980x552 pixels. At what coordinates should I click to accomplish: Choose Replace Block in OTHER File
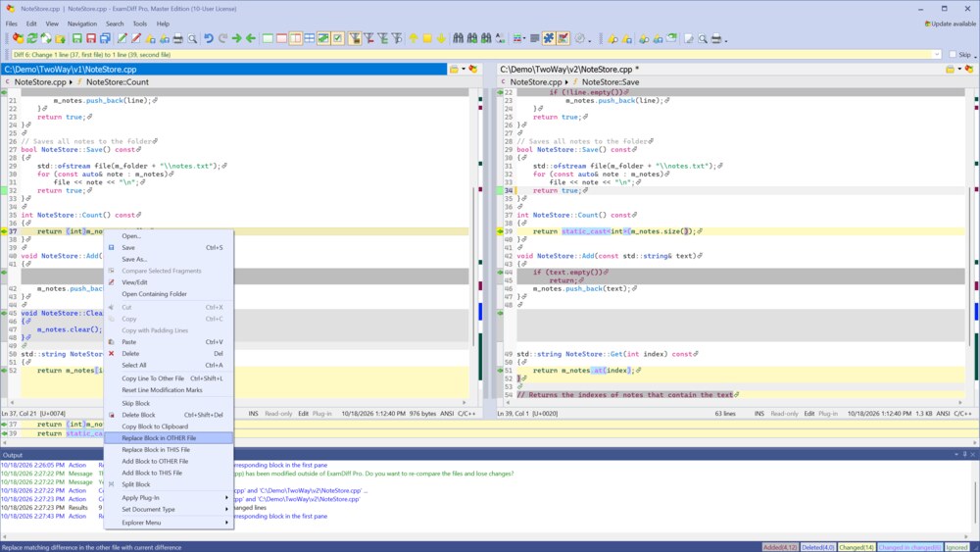[169, 438]
